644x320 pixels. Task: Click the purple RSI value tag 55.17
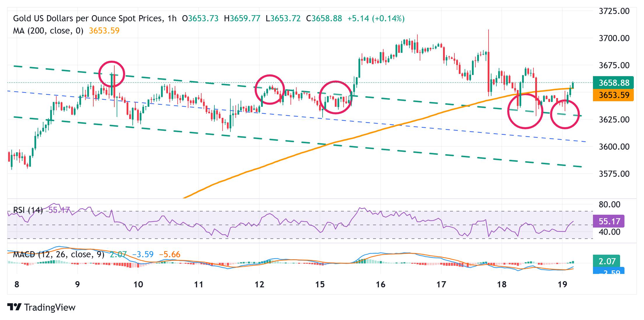click(x=609, y=221)
